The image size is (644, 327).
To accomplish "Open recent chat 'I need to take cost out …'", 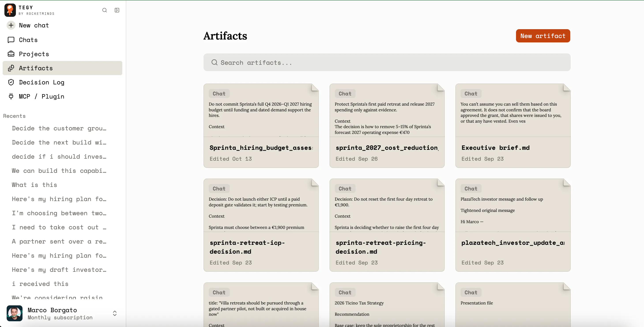I will (59, 227).
